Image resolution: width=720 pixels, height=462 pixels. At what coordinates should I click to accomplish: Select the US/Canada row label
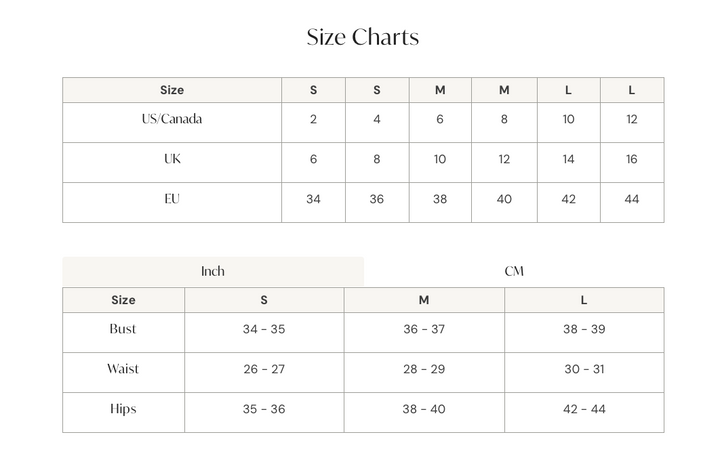tap(172, 120)
